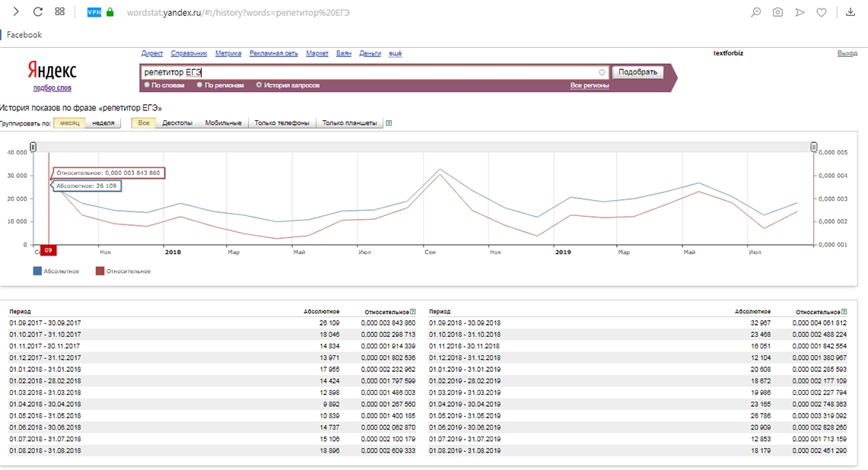The width and height of the screenshot is (868, 470).
Task: Select the История запросов radio option
Action: [259, 84]
